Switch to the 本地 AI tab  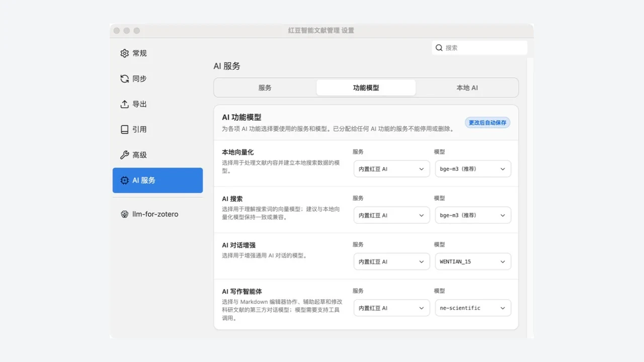coord(467,87)
